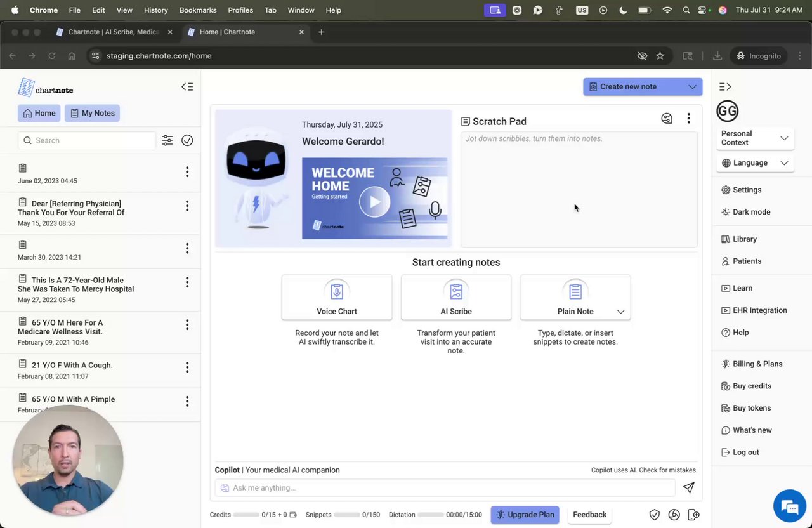Open What's new
The height and width of the screenshot is (528, 812).
(x=747, y=430)
